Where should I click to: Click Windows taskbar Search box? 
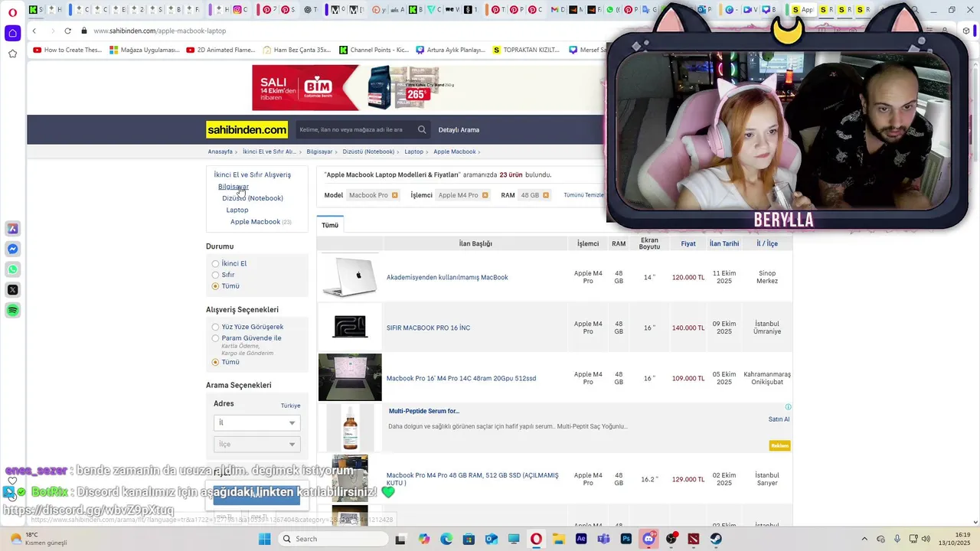333,539
